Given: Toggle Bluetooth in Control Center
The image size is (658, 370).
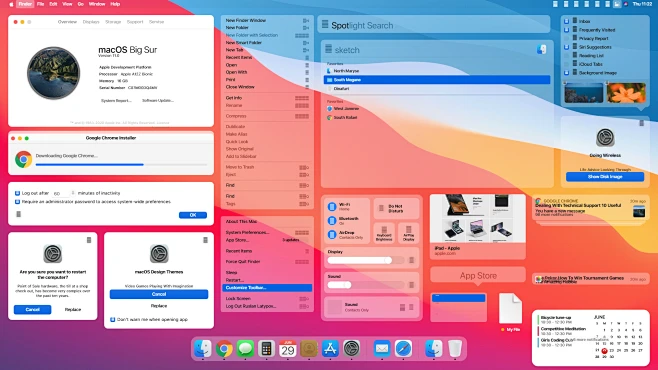Looking at the screenshot, I should point(332,221).
